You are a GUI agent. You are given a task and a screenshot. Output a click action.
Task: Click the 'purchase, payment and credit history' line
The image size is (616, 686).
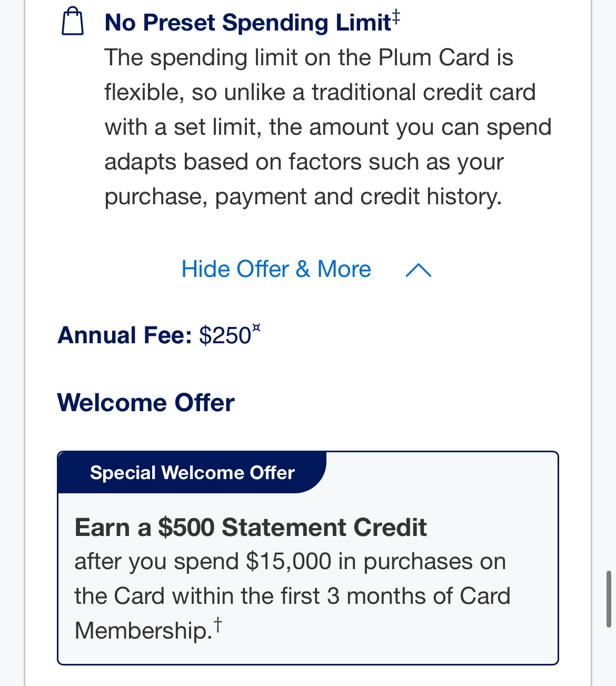303,197
